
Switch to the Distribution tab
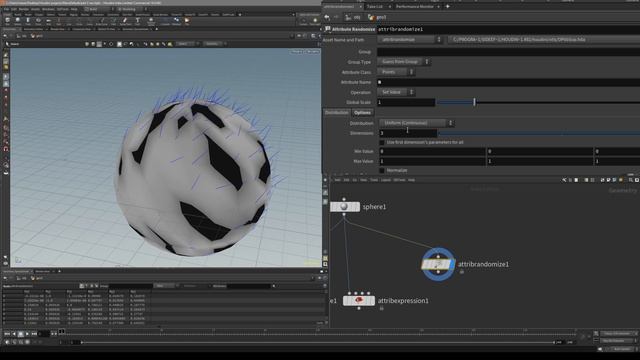337,113
